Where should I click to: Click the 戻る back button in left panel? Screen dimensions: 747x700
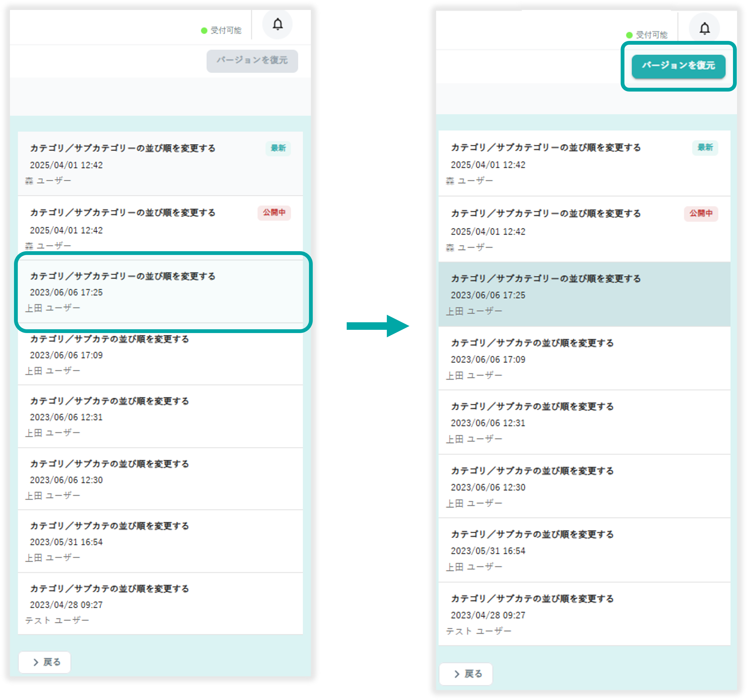(45, 662)
